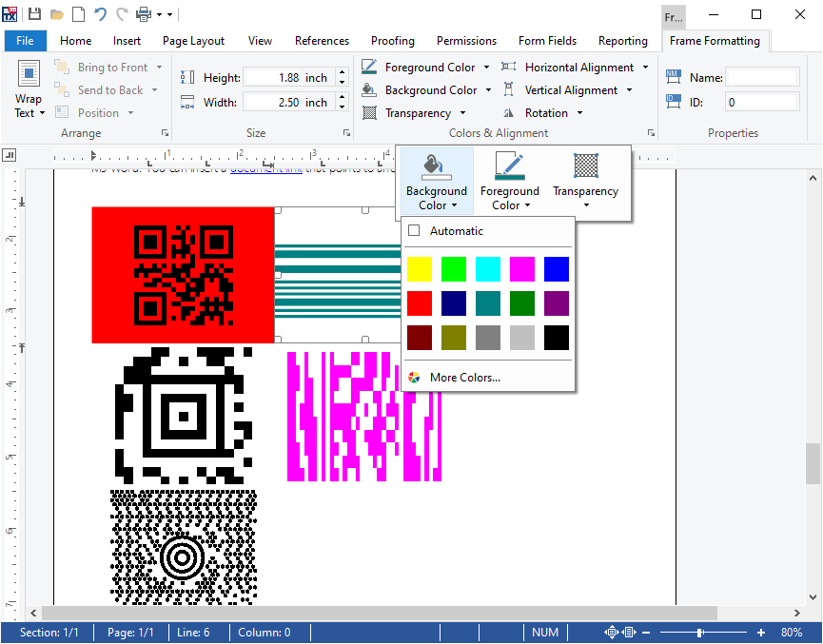Click the Undo arrow icon
This screenshot has width=823, height=644.
pyautogui.click(x=100, y=14)
